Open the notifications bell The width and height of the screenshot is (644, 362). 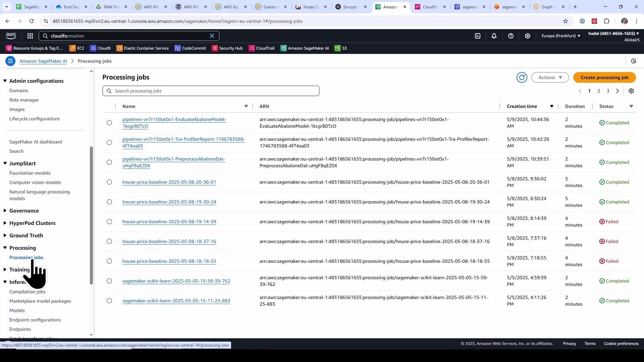point(494,36)
